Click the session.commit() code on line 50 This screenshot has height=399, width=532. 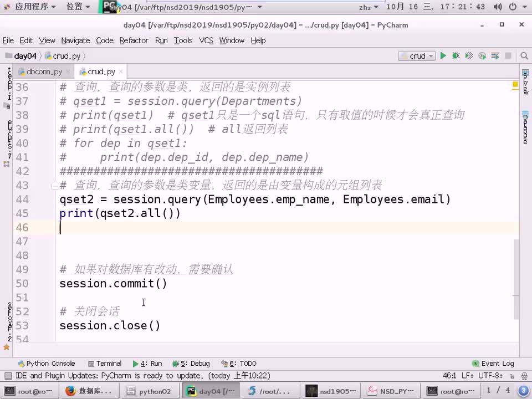click(113, 283)
